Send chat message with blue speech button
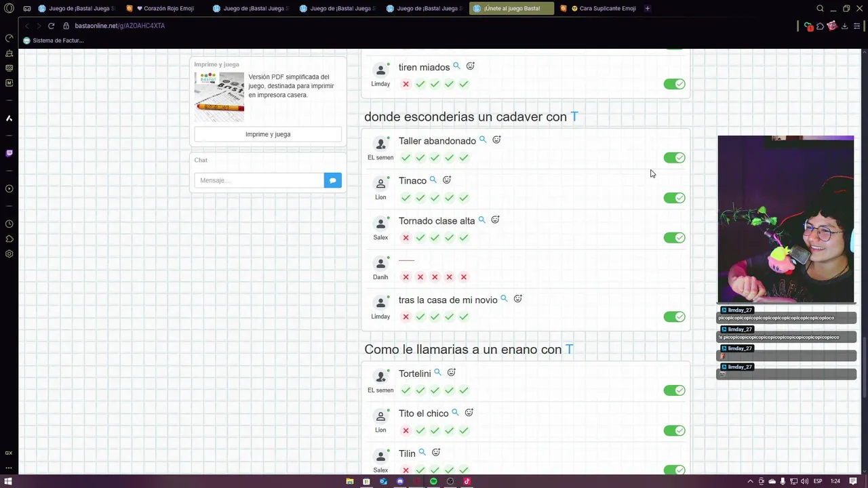 coord(333,180)
